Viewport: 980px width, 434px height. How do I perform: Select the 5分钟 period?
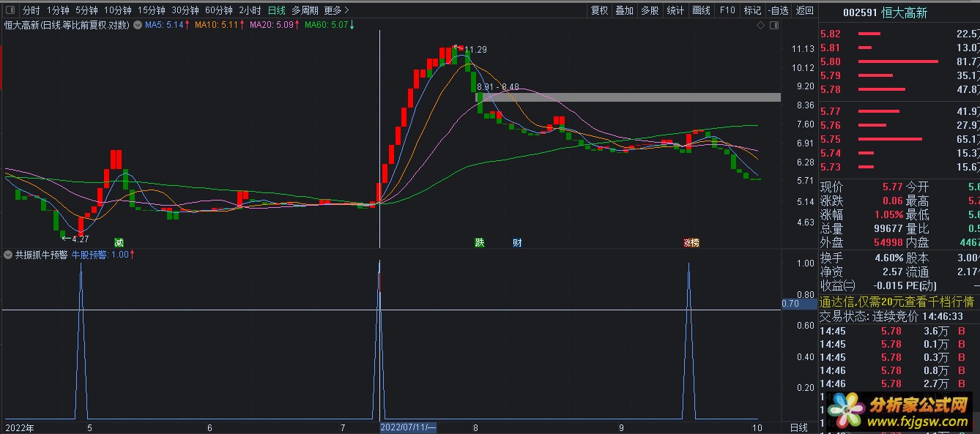point(86,10)
